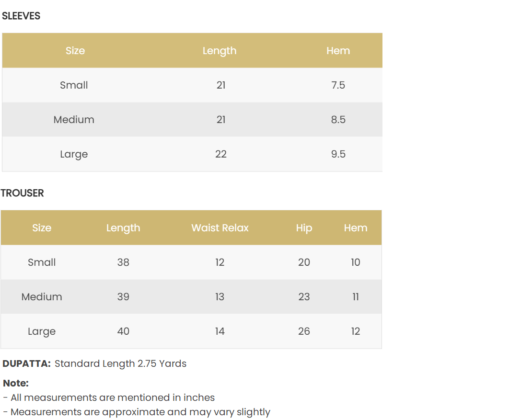Click the Length header in the Sleeves table

[x=220, y=51]
